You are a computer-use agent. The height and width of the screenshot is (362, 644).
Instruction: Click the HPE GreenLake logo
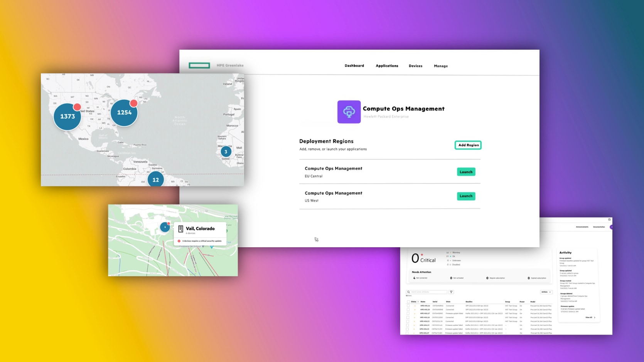199,65
